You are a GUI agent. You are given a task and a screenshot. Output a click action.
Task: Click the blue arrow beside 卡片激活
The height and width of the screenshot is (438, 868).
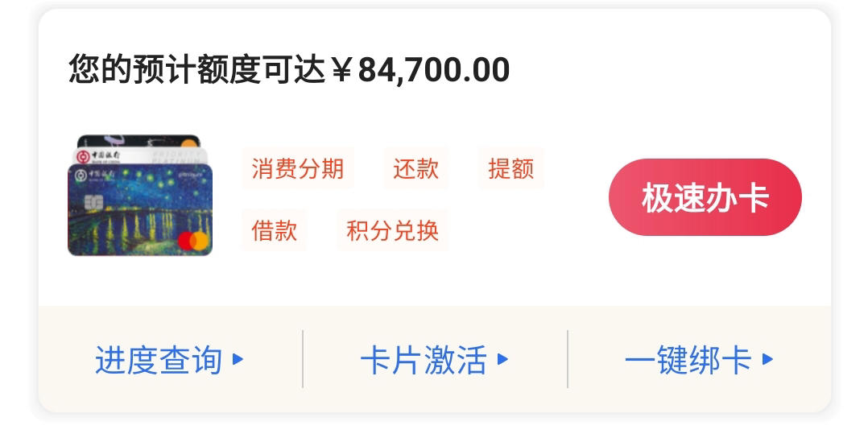(x=502, y=359)
